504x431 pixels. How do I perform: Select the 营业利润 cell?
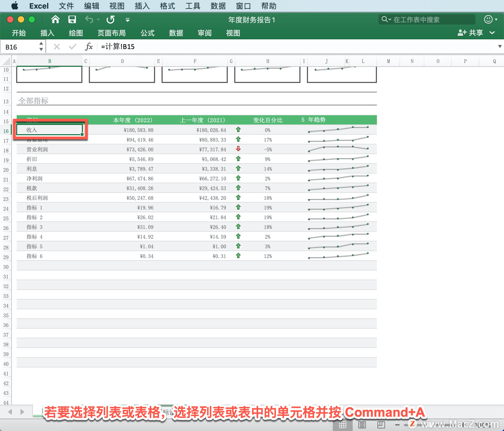pos(49,150)
